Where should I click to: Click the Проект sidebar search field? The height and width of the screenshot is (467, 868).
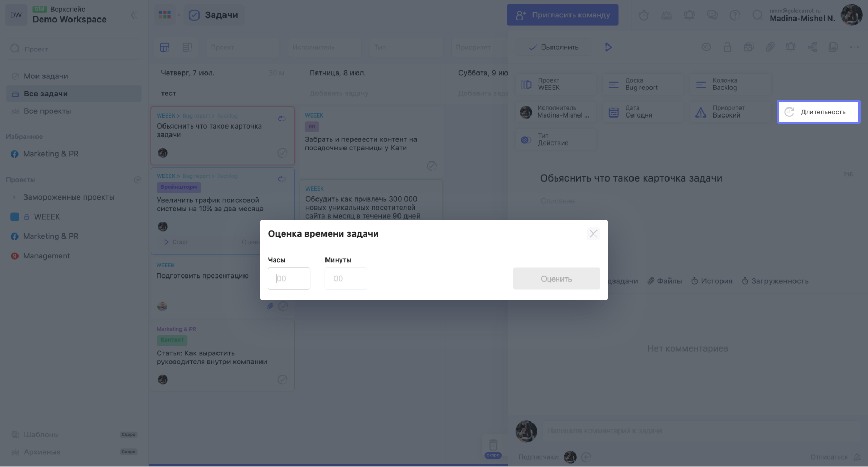tap(74, 49)
